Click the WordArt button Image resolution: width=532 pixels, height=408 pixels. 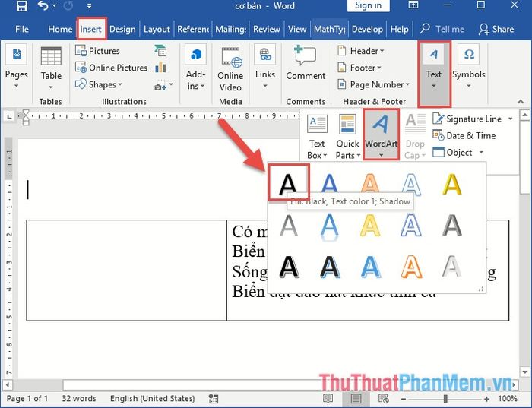point(381,134)
